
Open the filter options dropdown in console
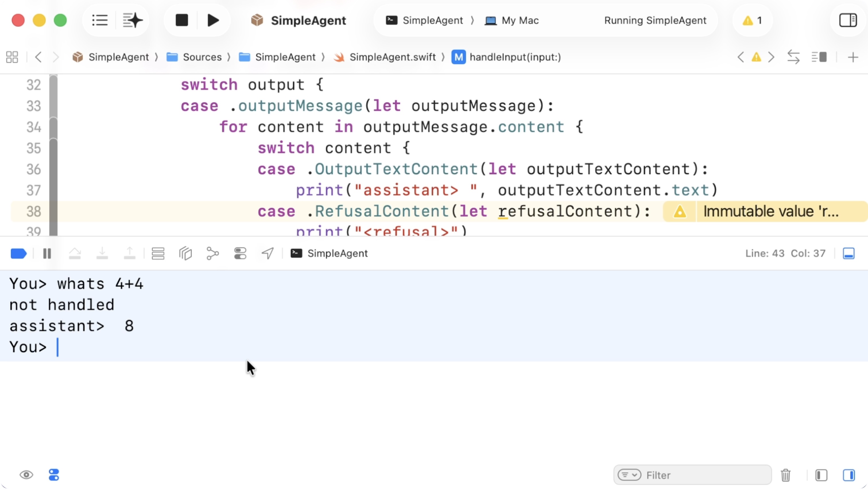point(629,475)
